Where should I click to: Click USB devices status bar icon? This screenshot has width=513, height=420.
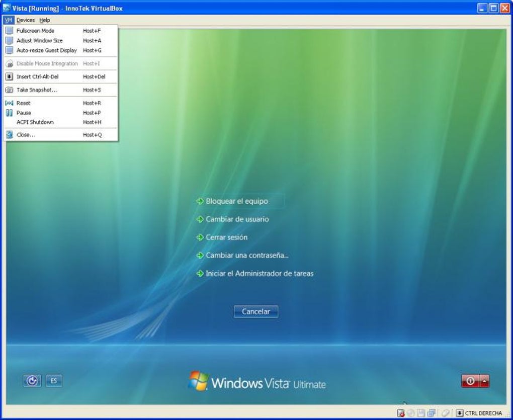click(x=445, y=413)
